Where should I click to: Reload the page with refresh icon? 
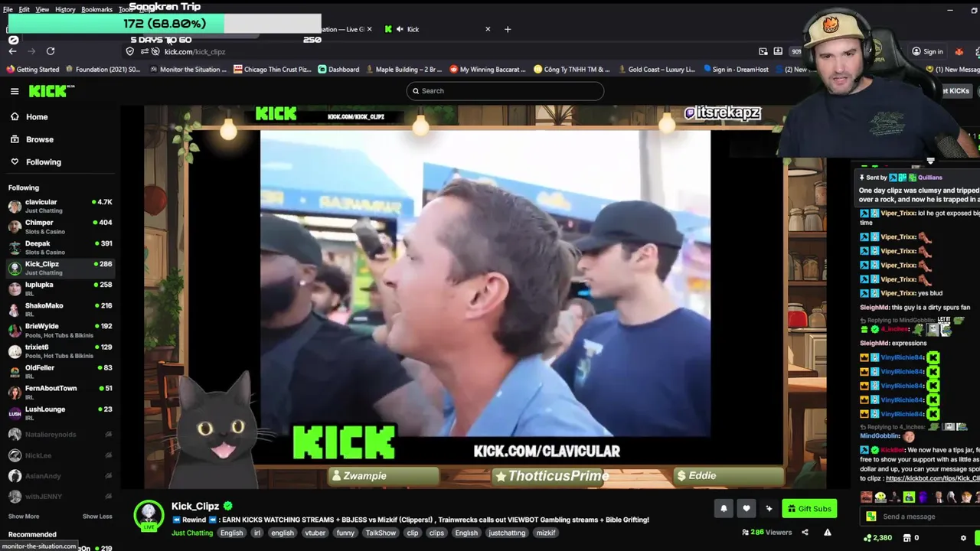pyautogui.click(x=51, y=51)
